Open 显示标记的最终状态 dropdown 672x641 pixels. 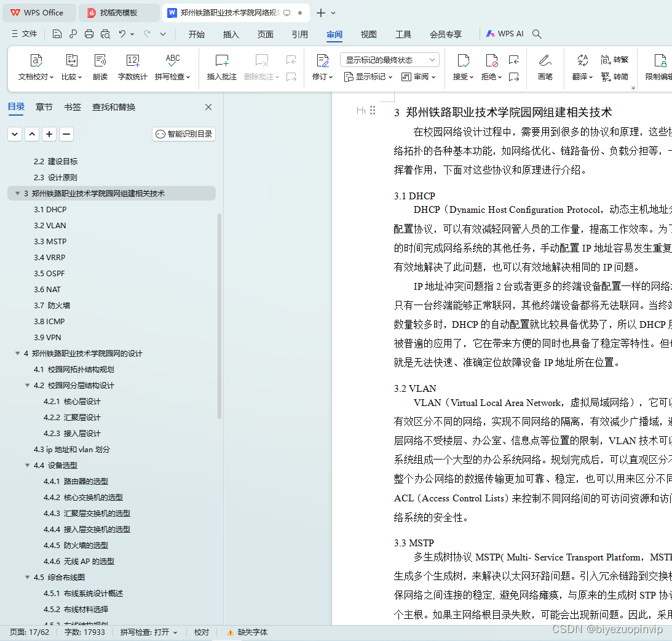pos(390,60)
